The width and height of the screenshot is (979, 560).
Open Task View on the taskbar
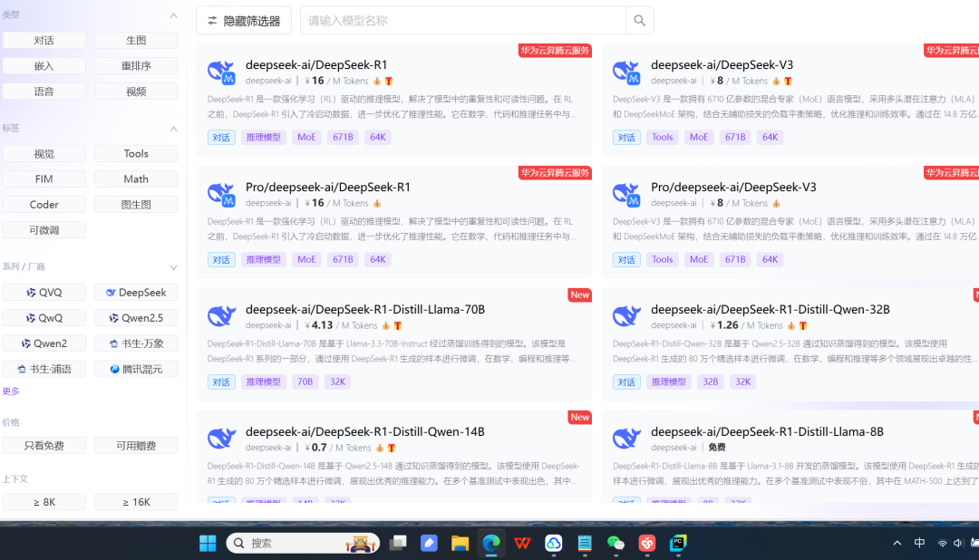pos(398,543)
